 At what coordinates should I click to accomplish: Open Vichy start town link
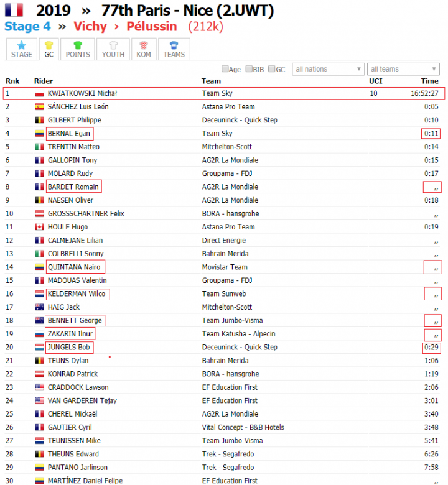90,26
